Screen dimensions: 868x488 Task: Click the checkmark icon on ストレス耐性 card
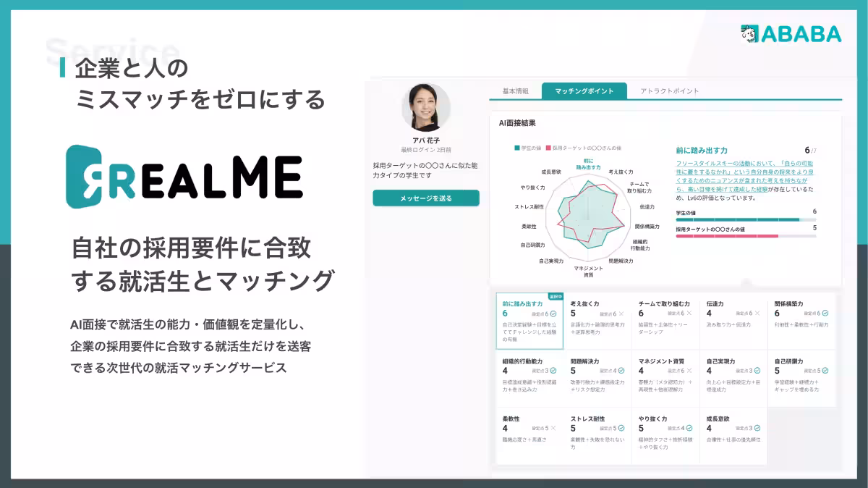pyautogui.click(x=621, y=427)
